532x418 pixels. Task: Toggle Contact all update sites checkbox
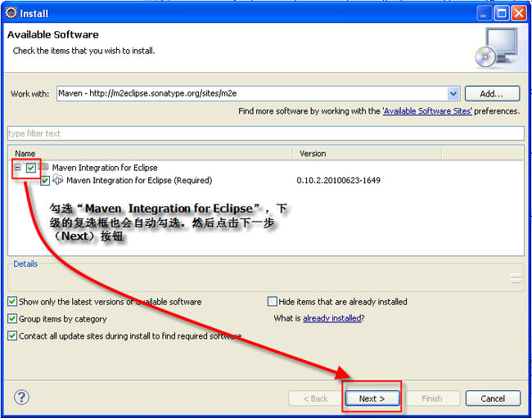pos(12,336)
